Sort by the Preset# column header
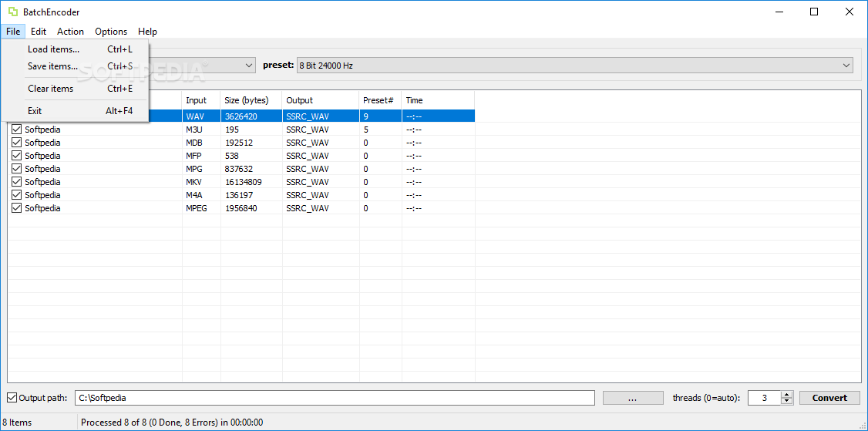 coord(381,100)
